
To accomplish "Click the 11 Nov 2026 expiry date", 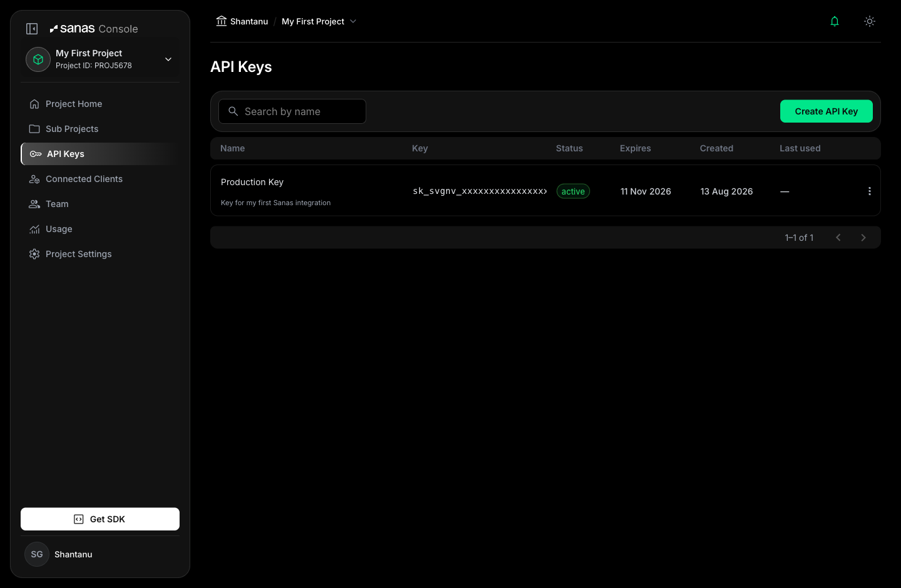I will coord(646,191).
